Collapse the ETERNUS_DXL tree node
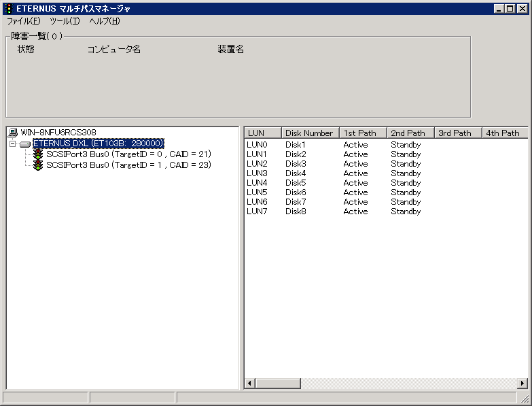 tap(12, 143)
